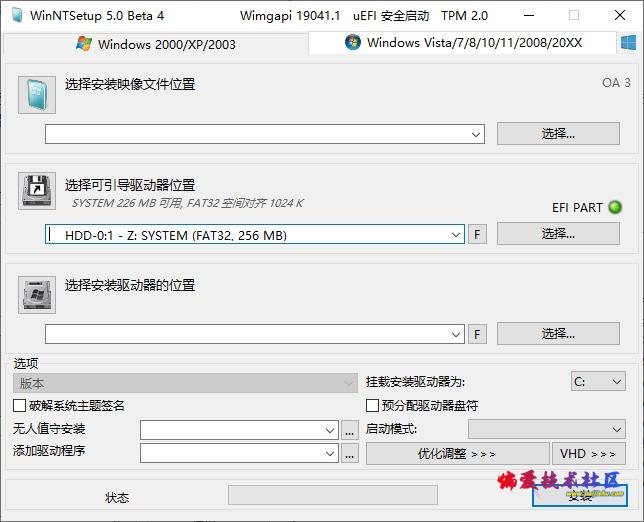Click the Wimgapi 19041.1 title text
644x522 pixels.
290,16
